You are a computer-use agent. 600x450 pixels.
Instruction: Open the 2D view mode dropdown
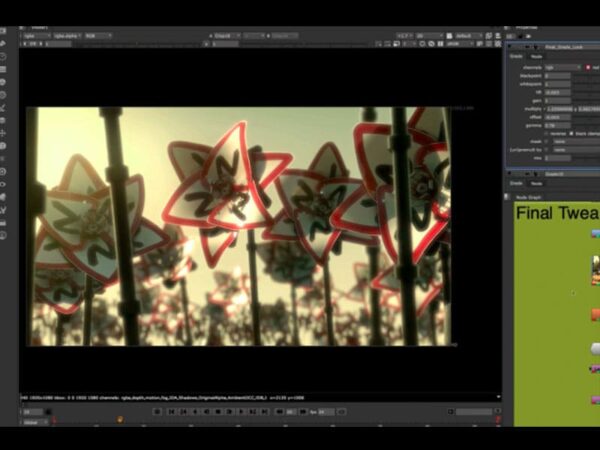pos(429,36)
